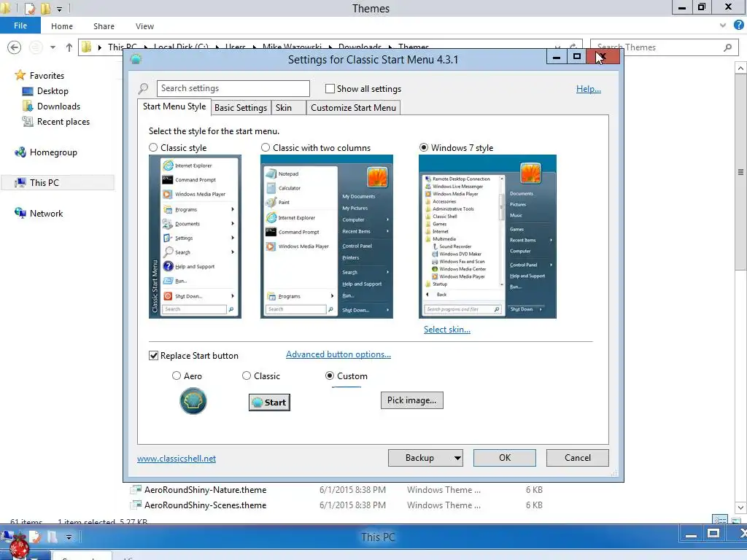The width and height of the screenshot is (747, 560).
Task: Select Classic with two columns option
Action: [266, 147]
